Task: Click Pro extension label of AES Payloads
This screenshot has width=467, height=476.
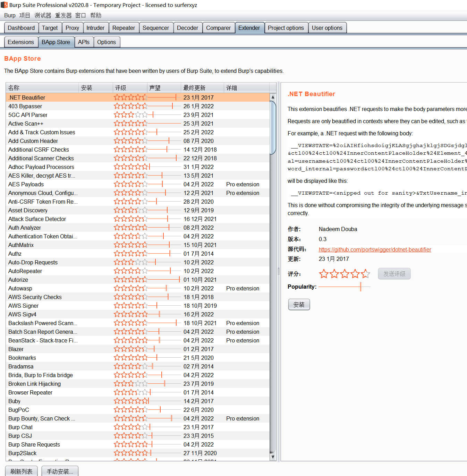Action: click(243, 184)
